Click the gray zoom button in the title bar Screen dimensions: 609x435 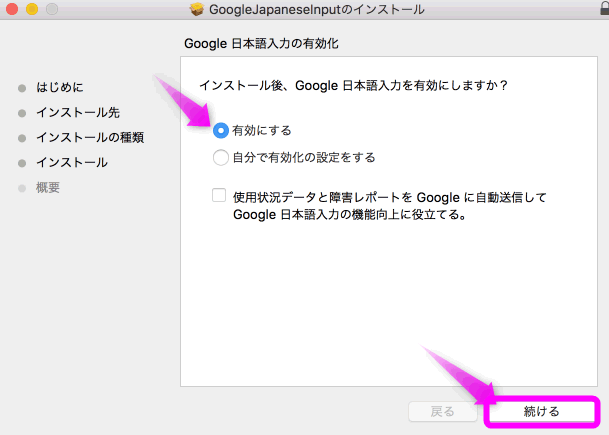tap(49, 10)
